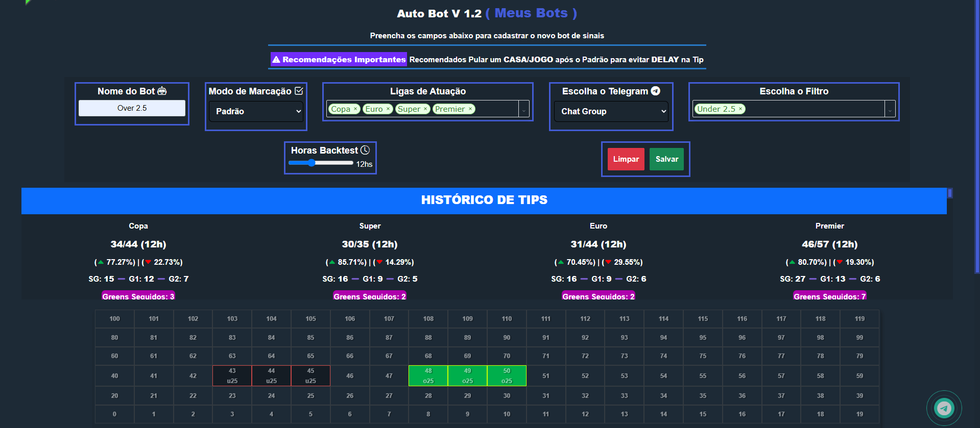
Task: Click the green cell 50 o25
Action: pos(507,375)
